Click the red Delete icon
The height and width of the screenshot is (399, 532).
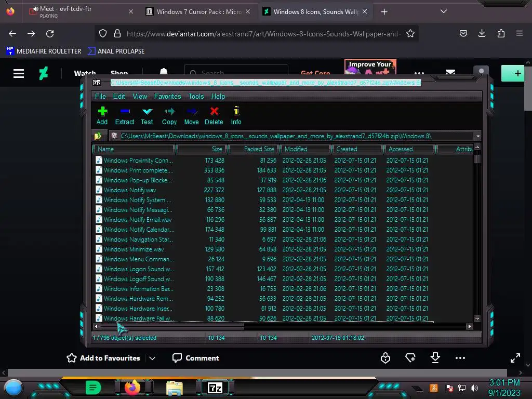(x=214, y=116)
